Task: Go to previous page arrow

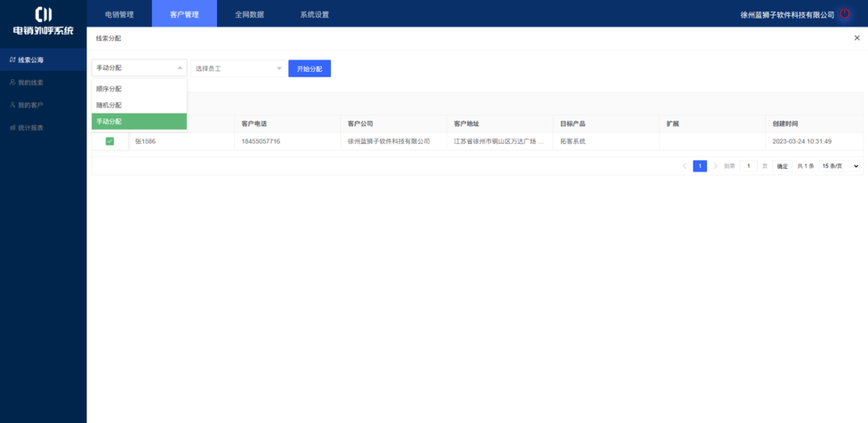Action: (x=684, y=166)
